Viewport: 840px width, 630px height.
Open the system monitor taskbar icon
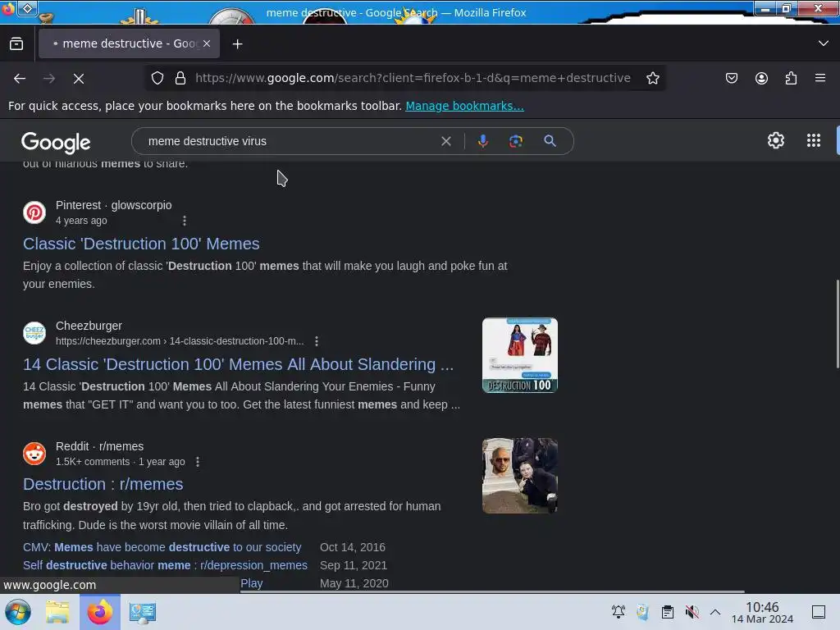pos(142,612)
